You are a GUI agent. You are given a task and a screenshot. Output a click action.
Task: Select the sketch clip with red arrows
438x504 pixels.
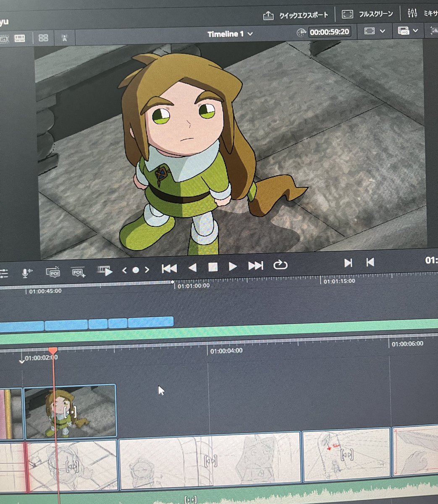pos(347,455)
